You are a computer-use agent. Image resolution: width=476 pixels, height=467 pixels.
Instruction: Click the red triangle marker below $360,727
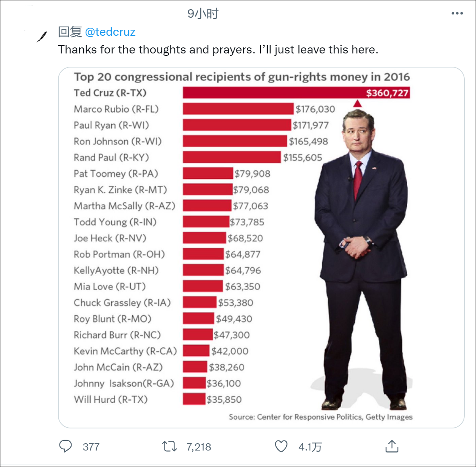click(x=357, y=104)
